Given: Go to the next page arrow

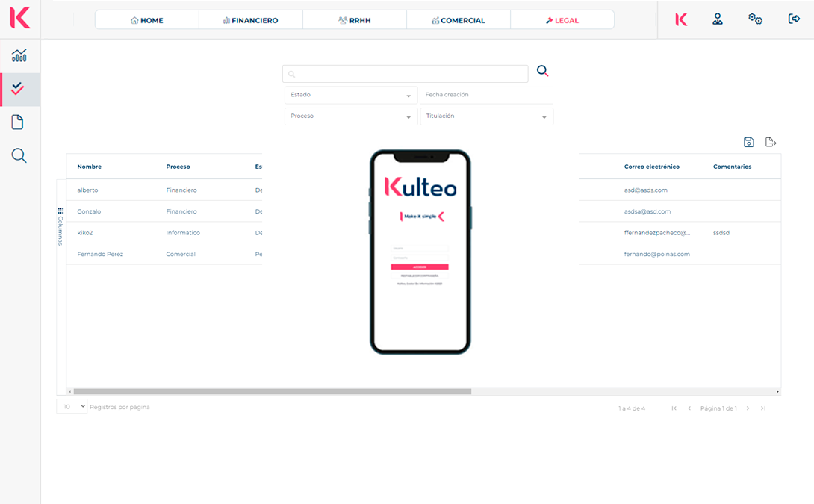Looking at the screenshot, I should pyautogui.click(x=748, y=408).
